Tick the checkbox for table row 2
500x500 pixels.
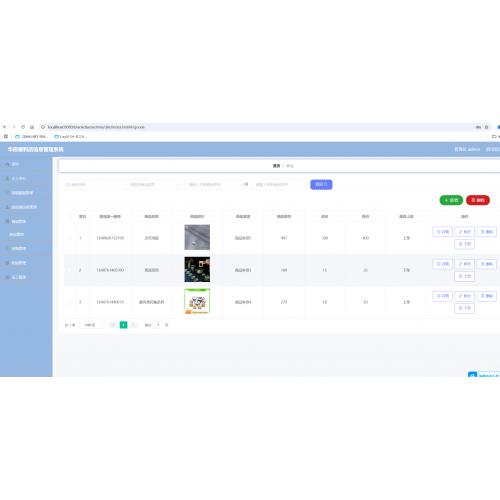tap(70, 270)
